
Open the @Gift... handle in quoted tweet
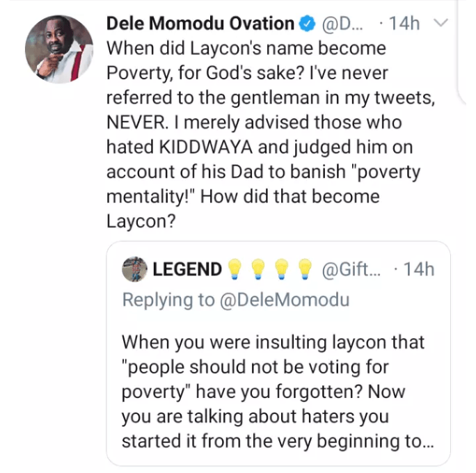(350, 269)
